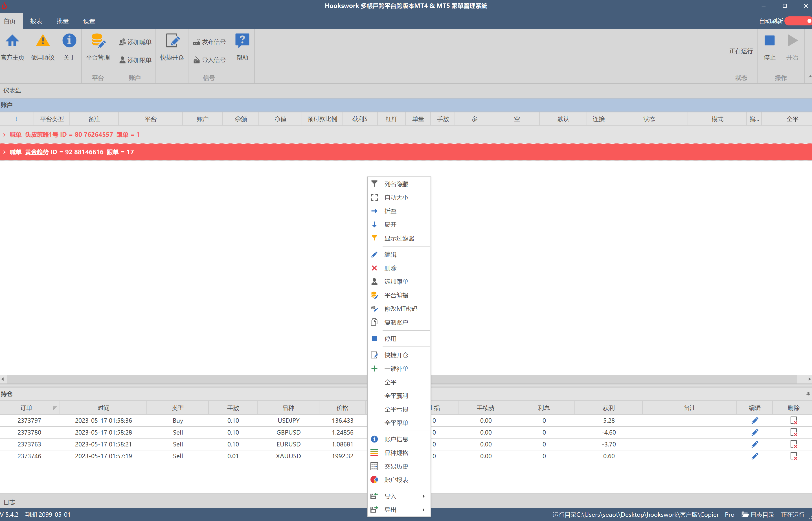812x521 pixels.
Task: Open the 导出 submenu
Action: (x=399, y=509)
